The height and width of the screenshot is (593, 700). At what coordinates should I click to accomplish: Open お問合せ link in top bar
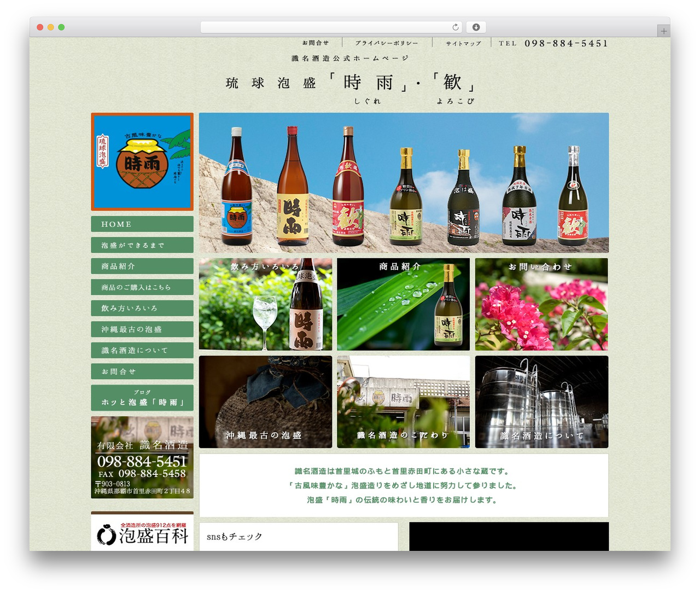pos(316,43)
